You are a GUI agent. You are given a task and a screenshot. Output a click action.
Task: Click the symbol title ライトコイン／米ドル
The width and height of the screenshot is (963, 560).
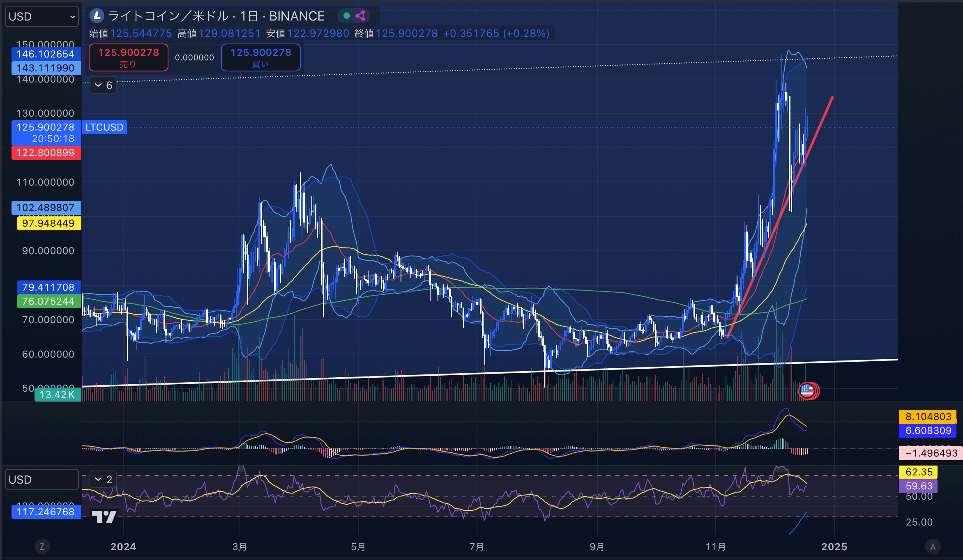coord(168,16)
